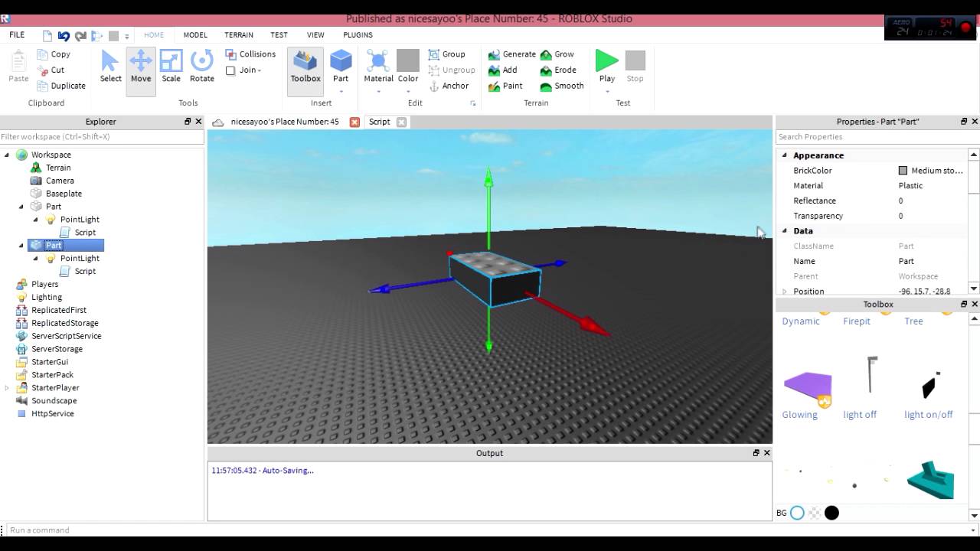
Task: Pick the terrain Erode tool
Action: 558,70
